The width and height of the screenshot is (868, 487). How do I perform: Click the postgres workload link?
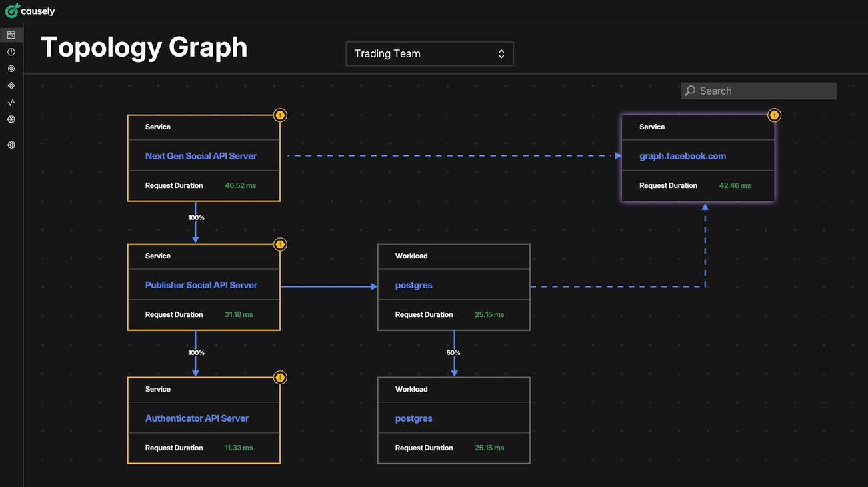[413, 284]
